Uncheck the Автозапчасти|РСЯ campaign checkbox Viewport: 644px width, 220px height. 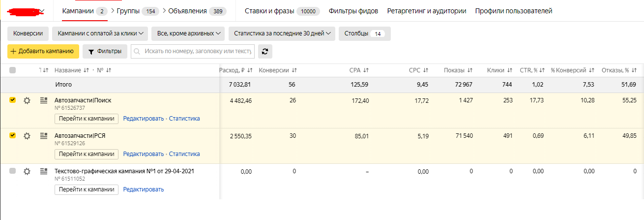(13, 135)
